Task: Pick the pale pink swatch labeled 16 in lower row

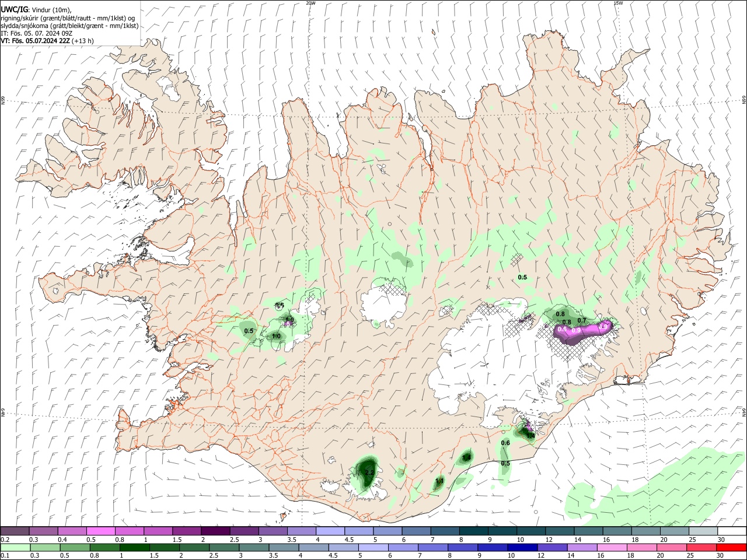Action: (x=611, y=547)
